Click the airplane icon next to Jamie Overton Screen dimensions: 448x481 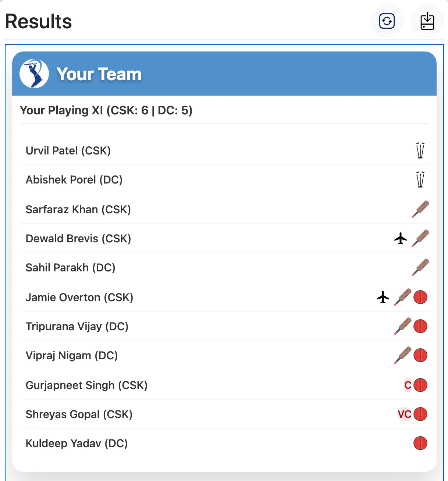(x=383, y=297)
